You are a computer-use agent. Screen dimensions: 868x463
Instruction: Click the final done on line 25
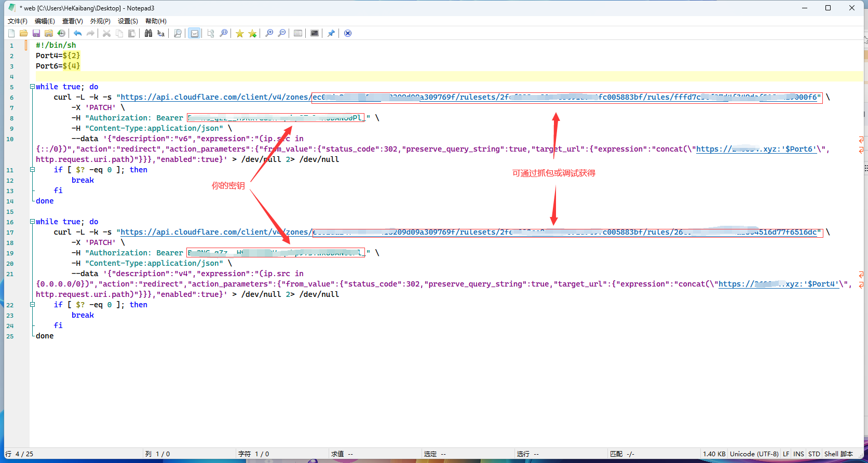click(45, 336)
